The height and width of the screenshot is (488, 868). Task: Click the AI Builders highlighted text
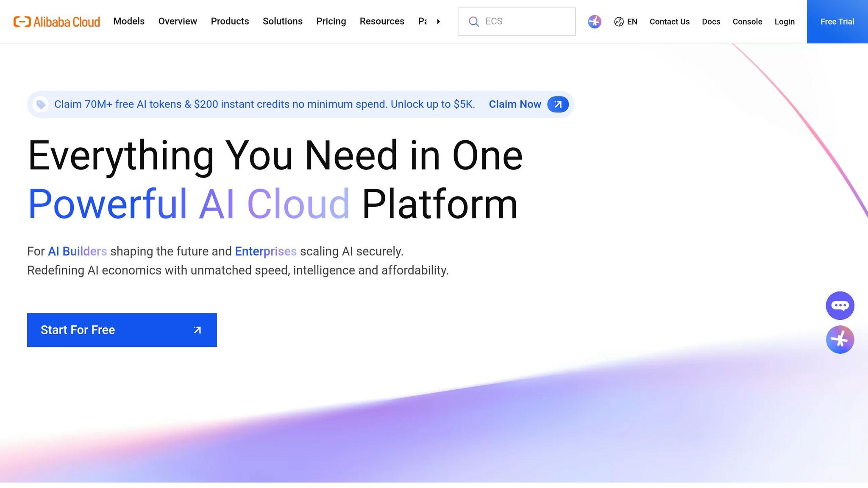(x=77, y=251)
